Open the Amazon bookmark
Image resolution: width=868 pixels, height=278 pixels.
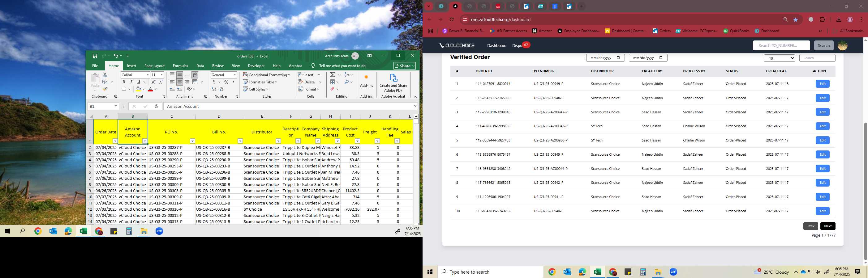542,31
